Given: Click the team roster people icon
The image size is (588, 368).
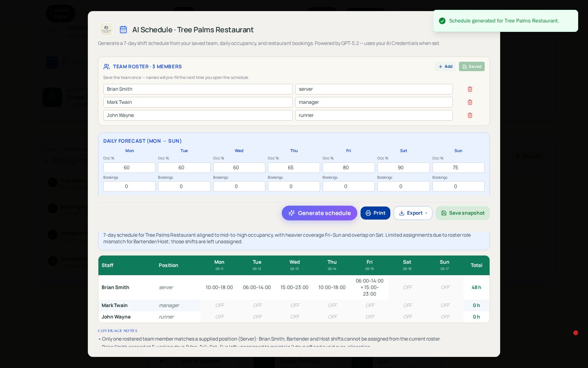Looking at the screenshot, I should click(x=107, y=67).
